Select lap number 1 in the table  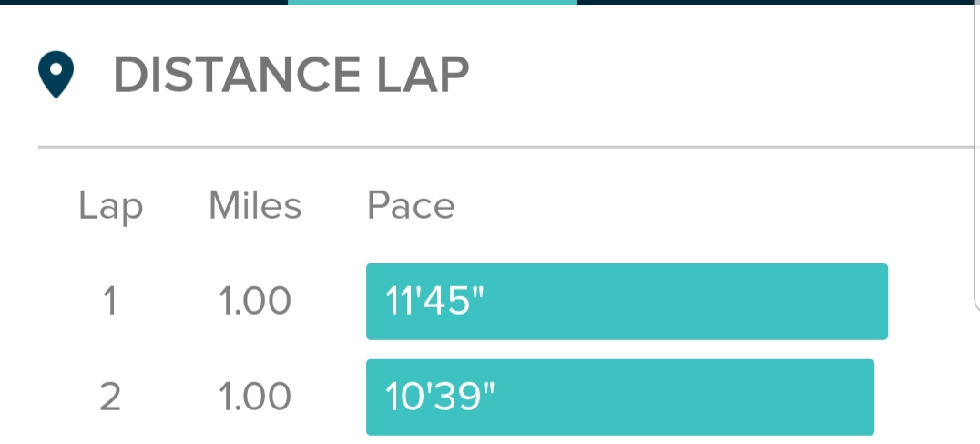pos(110,301)
